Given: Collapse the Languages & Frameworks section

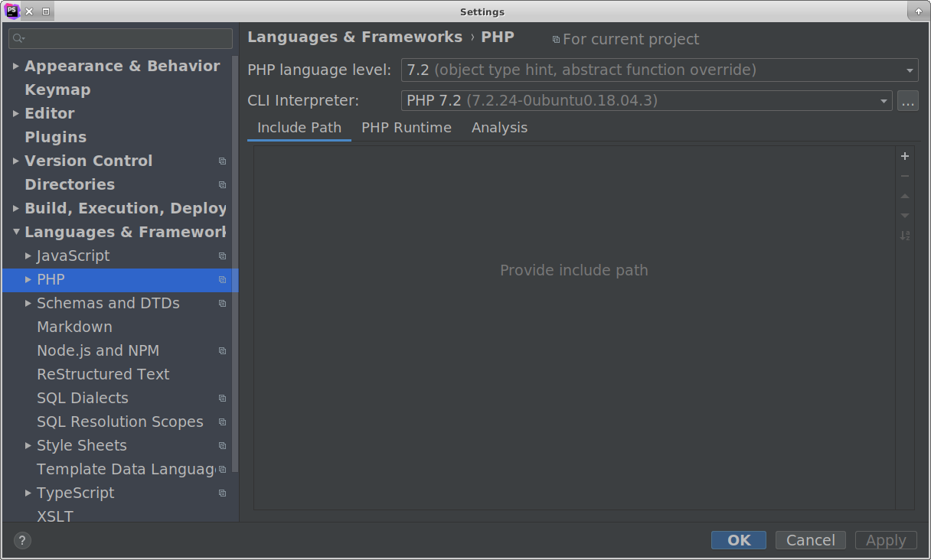Looking at the screenshot, I should [x=16, y=233].
